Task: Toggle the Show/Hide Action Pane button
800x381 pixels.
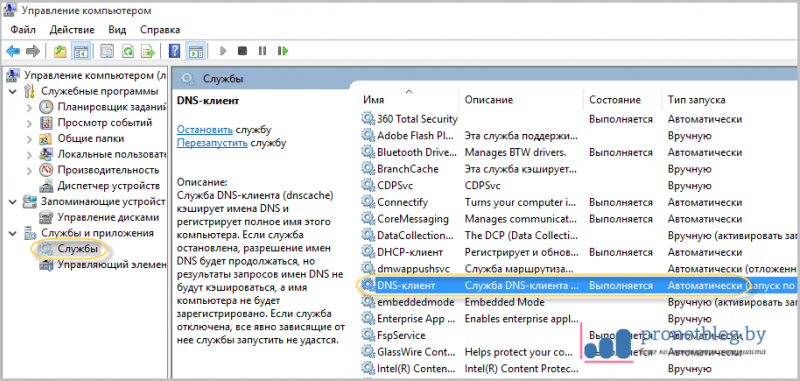Action: click(x=195, y=51)
